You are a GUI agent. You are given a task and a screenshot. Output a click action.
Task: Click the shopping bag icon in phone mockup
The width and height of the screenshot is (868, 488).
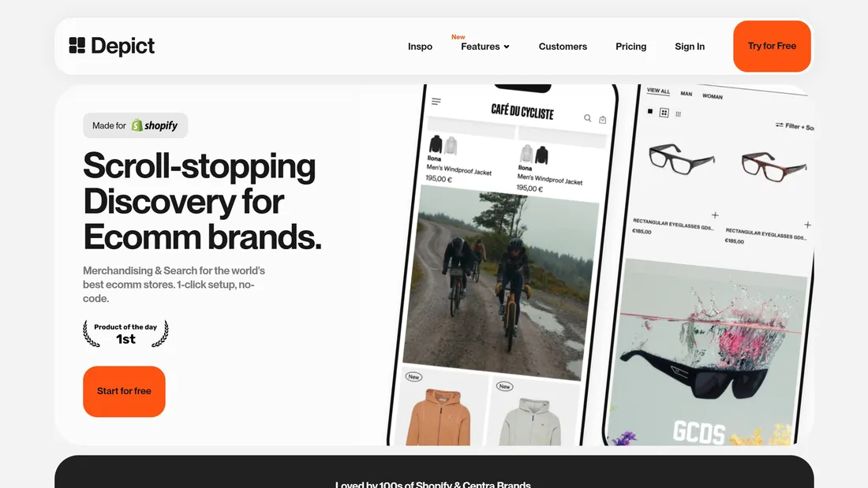click(x=602, y=120)
